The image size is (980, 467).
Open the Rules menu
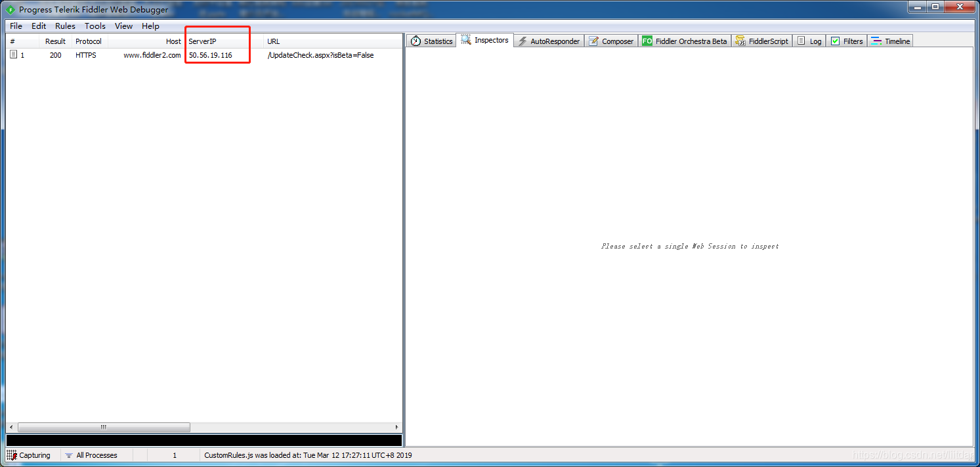click(65, 26)
